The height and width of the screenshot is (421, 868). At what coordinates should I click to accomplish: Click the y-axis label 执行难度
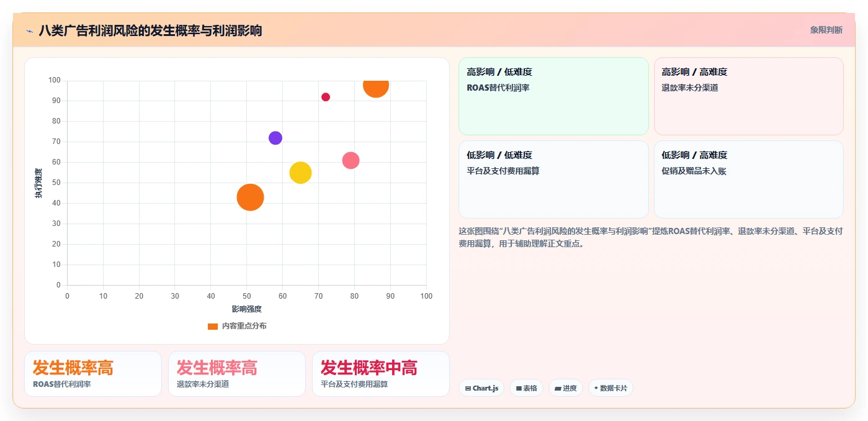[38, 183]
